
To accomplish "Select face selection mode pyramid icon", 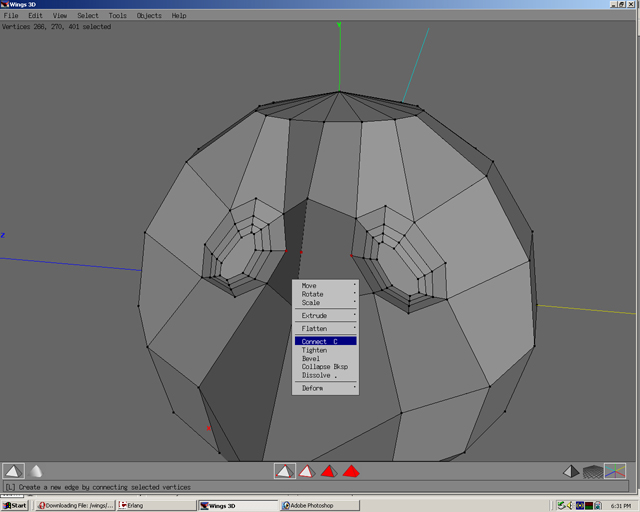I will [x=329, y=472].
